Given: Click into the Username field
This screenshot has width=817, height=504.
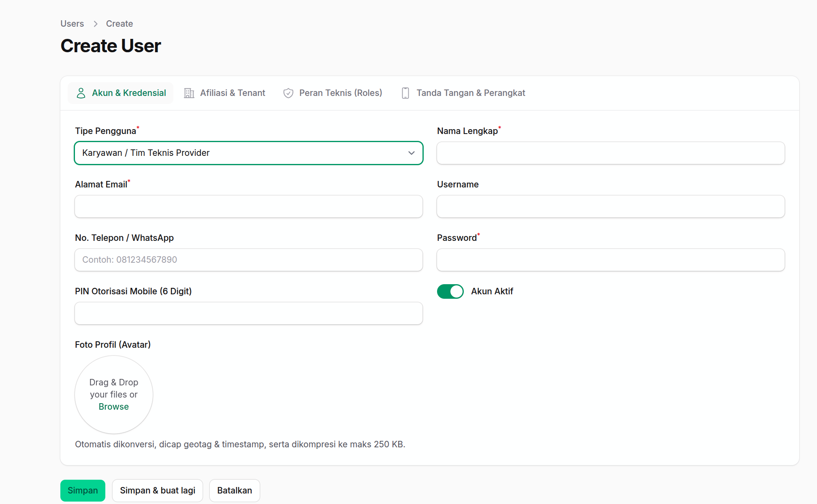Looking at the screenshot, I should (x=611, y=206).
